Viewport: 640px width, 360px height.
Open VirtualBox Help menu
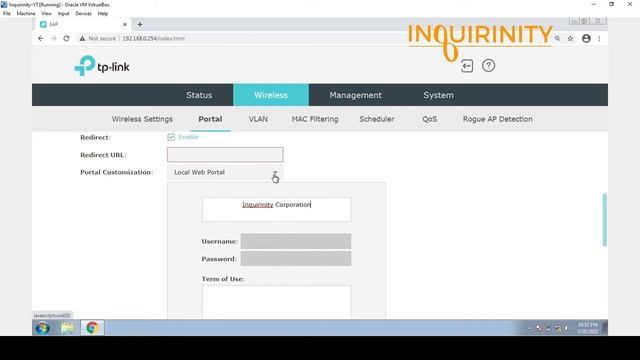[x=102, y=13]
